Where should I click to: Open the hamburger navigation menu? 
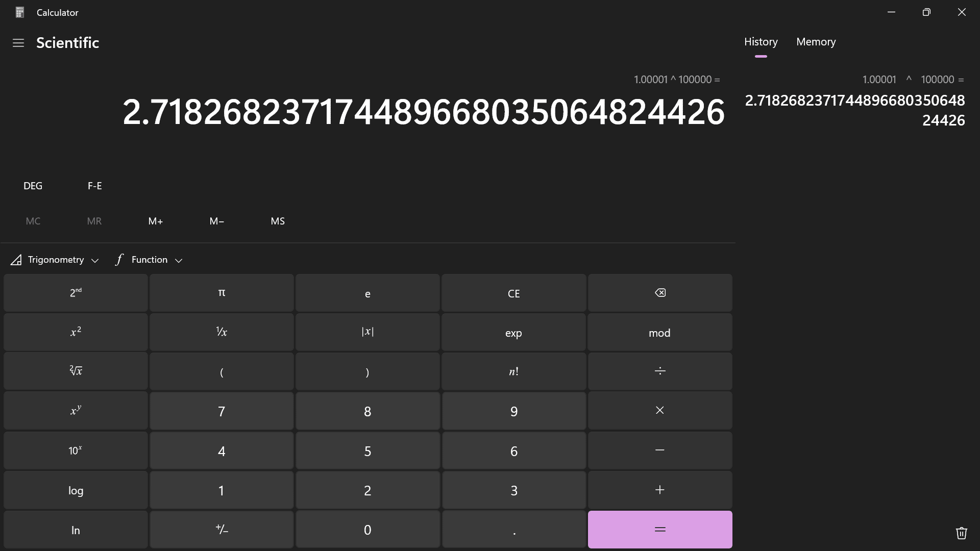click(18, 43)
